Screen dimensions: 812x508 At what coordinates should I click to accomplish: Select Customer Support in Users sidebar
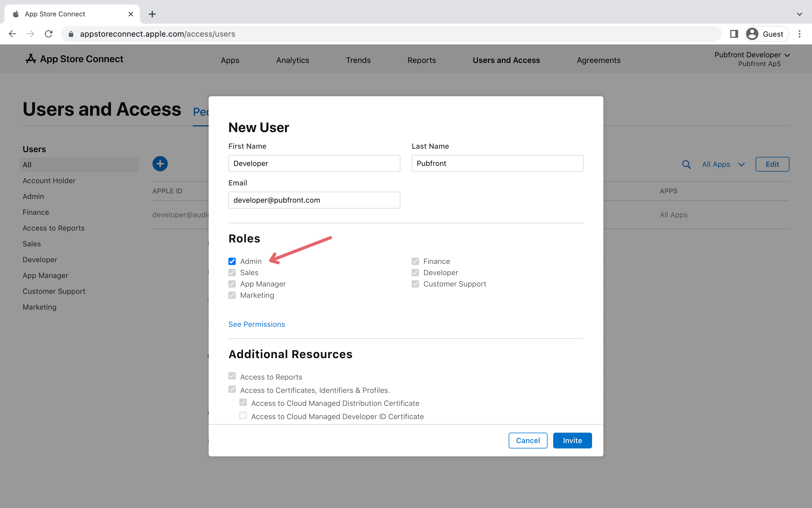(54, 291)
